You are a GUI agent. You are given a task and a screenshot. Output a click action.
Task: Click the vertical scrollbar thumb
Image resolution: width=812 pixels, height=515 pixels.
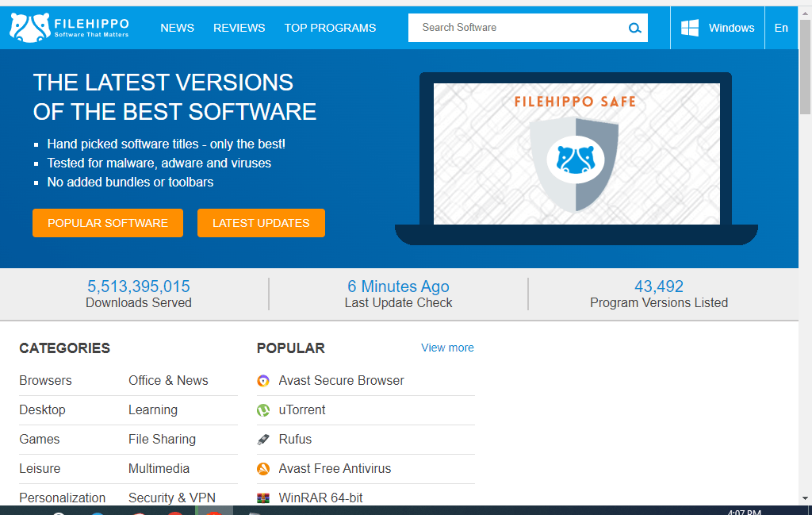(x=805, y=67)
